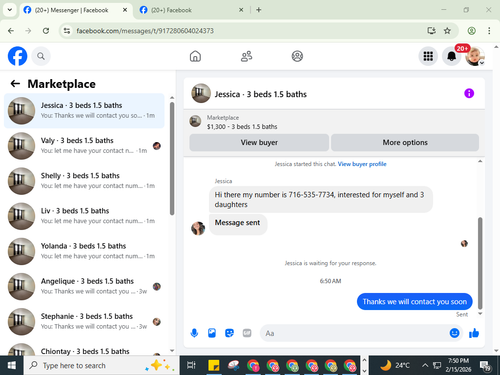This screenshot has height=375, width=500.
Task: Close the Messenger | Facebook tab
Action: (x=125, y=10)
